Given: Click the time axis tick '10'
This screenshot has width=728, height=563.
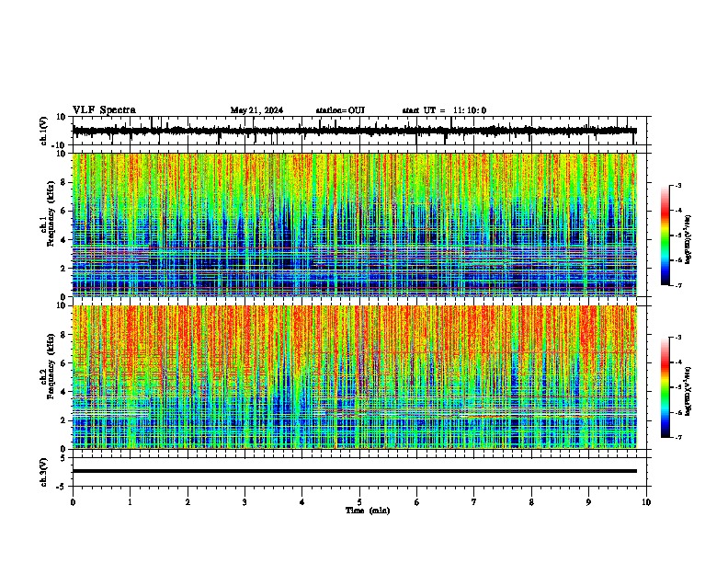Looking at the screenshot, I should click(646, 502).
